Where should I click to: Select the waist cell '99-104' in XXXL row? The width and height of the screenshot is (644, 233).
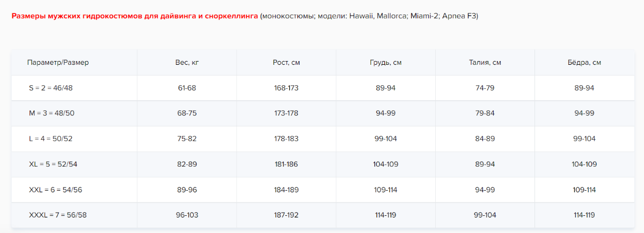485,215
